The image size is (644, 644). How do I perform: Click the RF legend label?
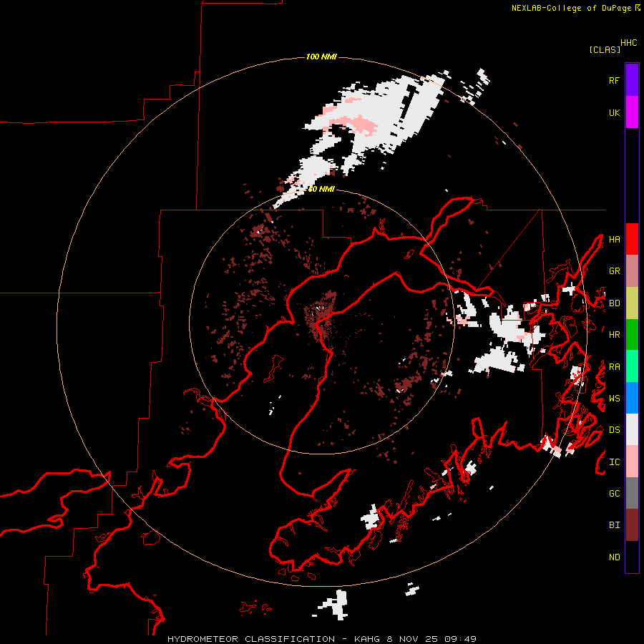[614, 80]
